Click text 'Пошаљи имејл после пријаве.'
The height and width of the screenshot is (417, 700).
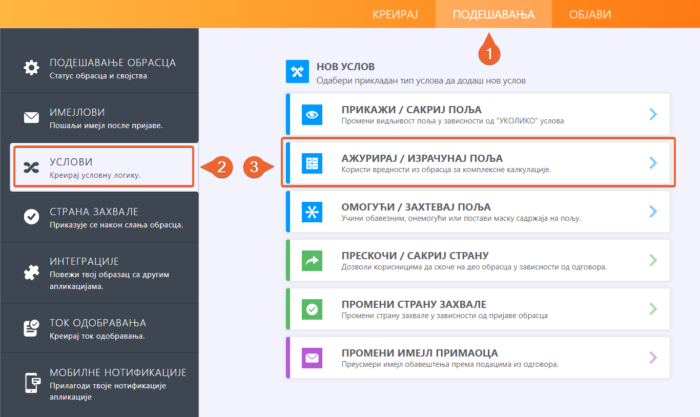click(106, 125)
